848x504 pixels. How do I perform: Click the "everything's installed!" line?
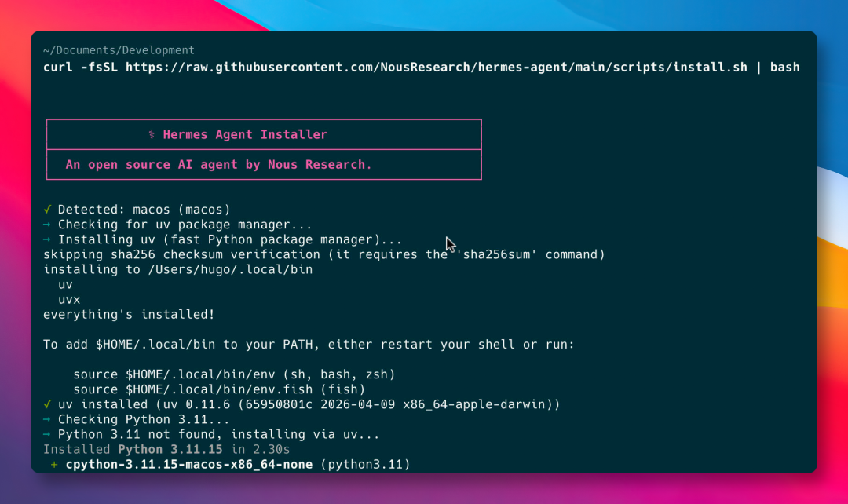(129, 314)
